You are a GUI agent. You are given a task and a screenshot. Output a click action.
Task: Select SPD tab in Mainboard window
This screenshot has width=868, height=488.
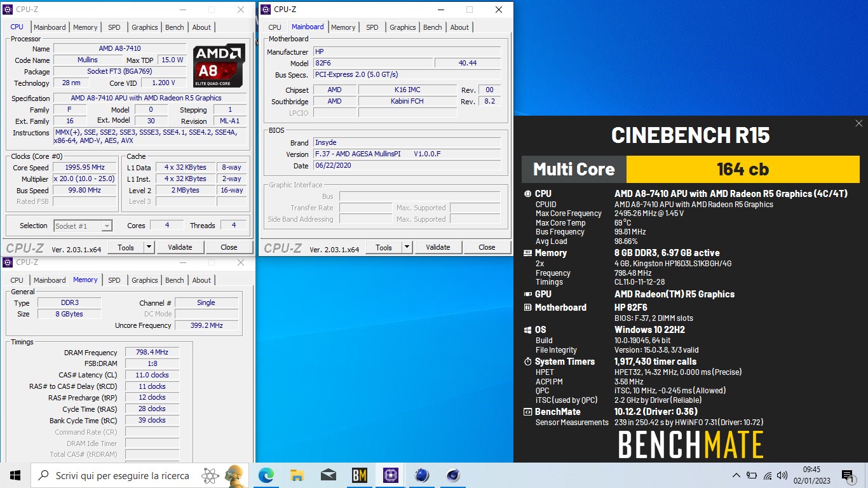pos(372,27)
